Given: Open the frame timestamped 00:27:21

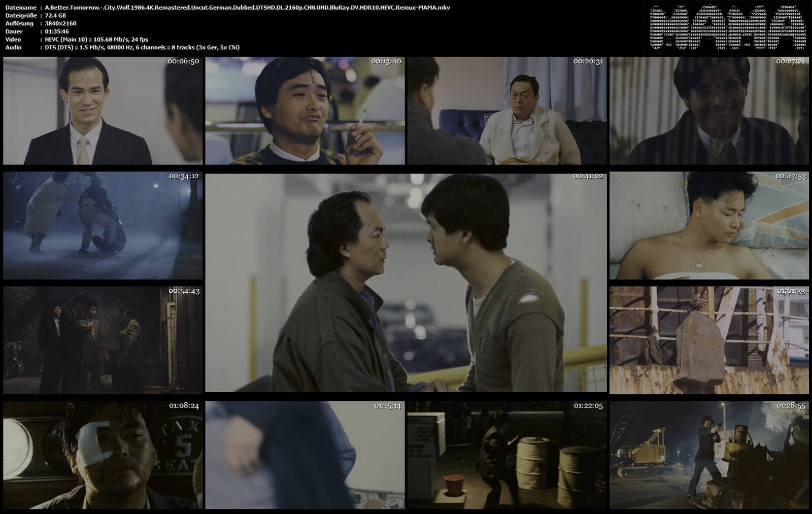Looking at the screenshot, I should [709, 111].
